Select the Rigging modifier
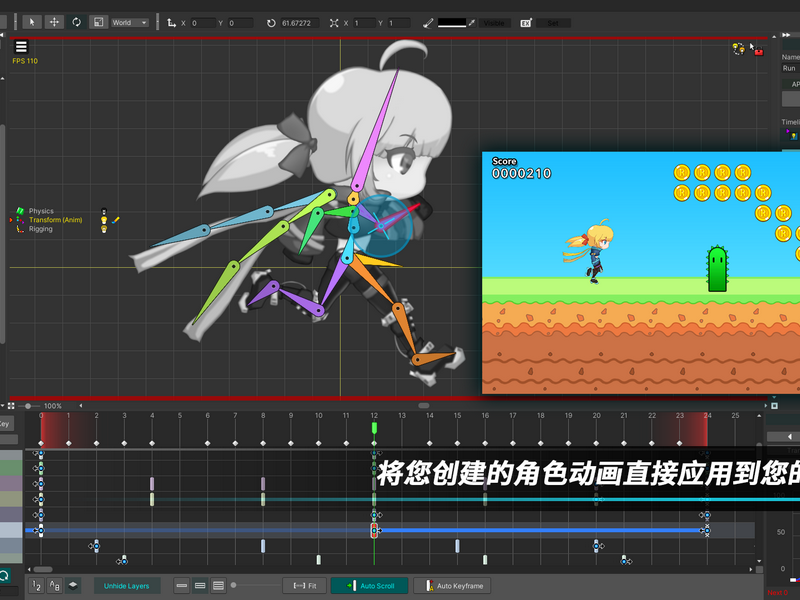 click(41, 229)
